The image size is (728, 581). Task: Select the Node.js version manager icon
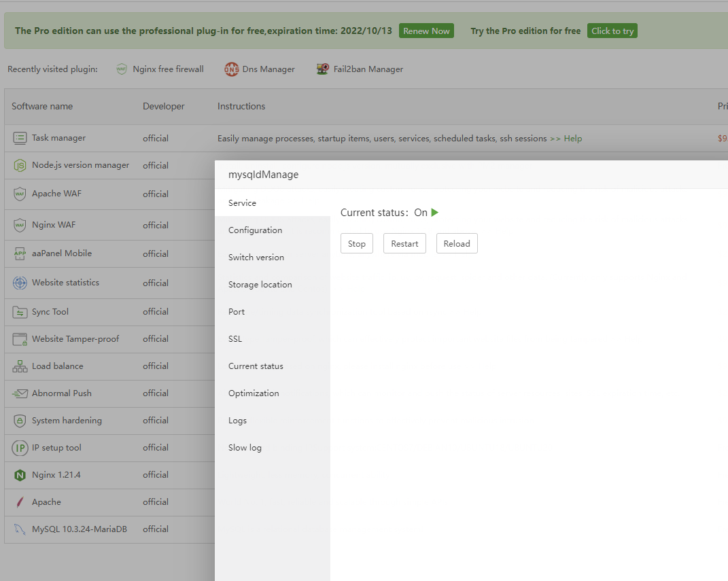click(x=19, y=165)
